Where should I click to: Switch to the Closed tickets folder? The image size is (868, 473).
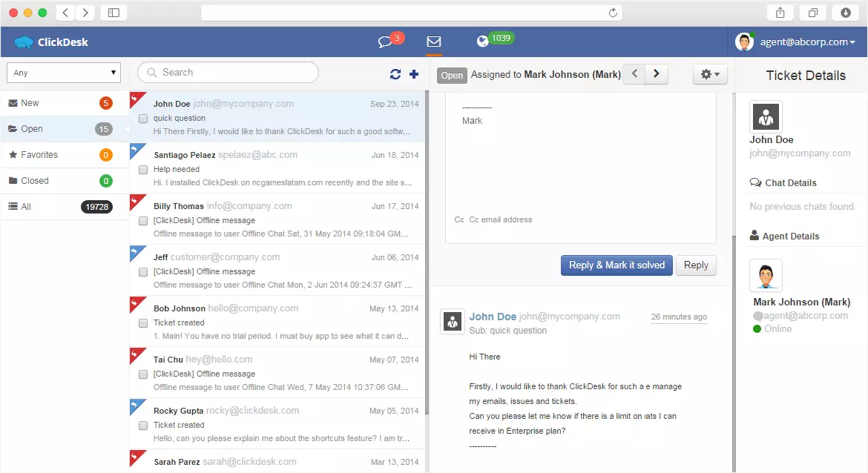tap(35, 180)
